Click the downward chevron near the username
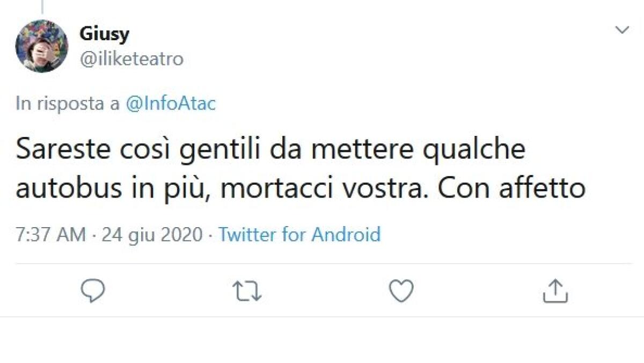This screenshot has height=363, width=644. click(622, 30)
